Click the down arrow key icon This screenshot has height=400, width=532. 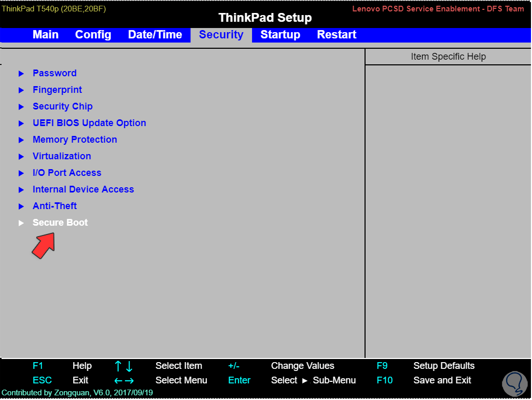[x=129, y=366]
